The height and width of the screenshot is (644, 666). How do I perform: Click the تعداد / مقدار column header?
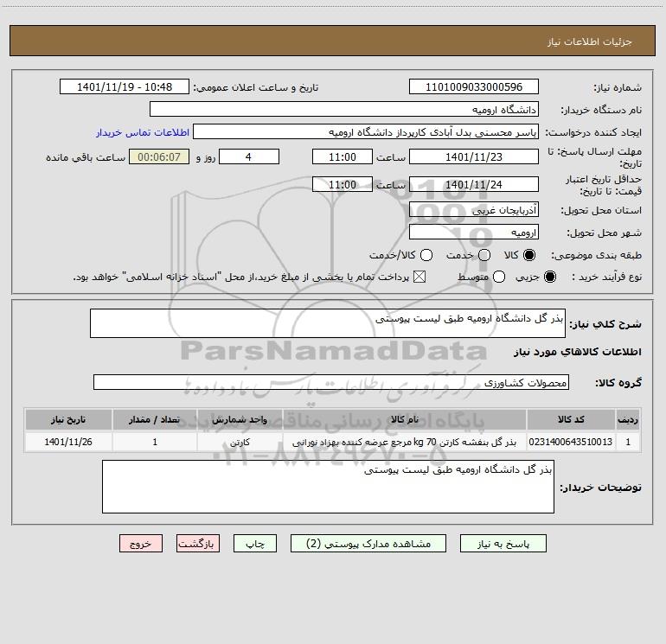tap(155, 419)
